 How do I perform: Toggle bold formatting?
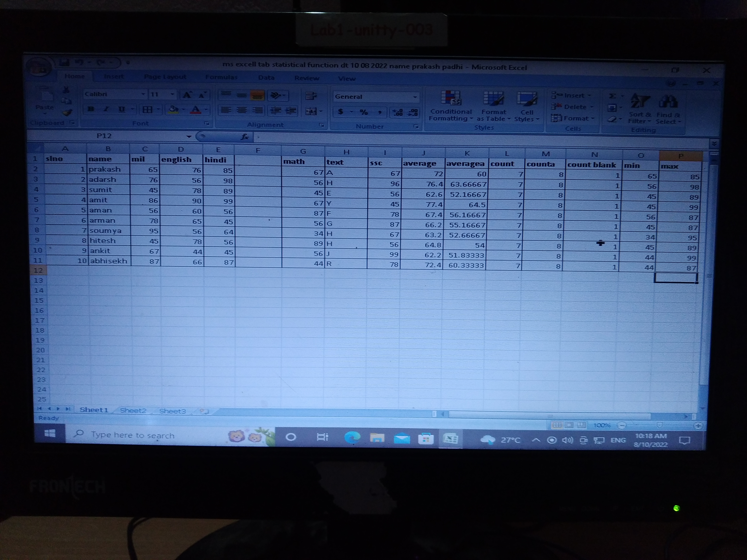tap(91, 109)
